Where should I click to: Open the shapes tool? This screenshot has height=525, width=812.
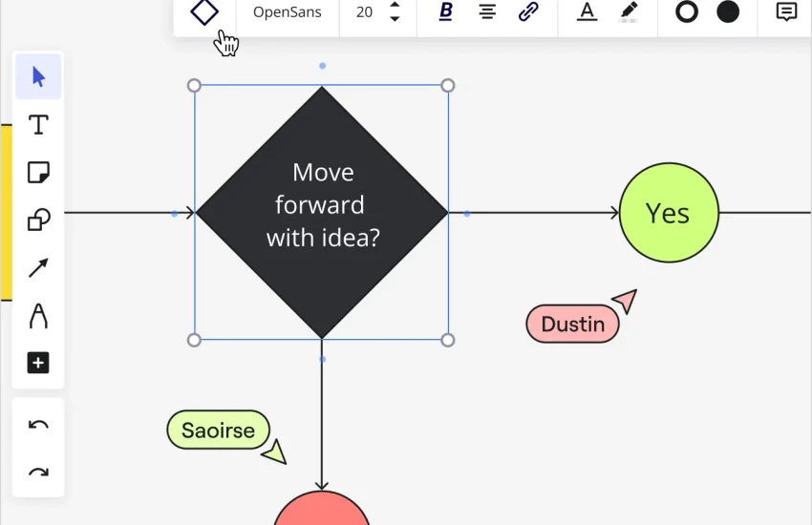[38, 220]
